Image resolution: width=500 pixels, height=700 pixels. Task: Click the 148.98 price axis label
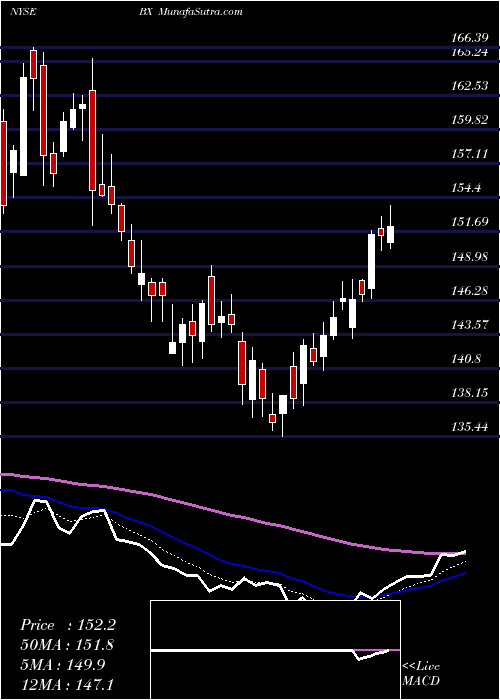(x=471, y=257)
